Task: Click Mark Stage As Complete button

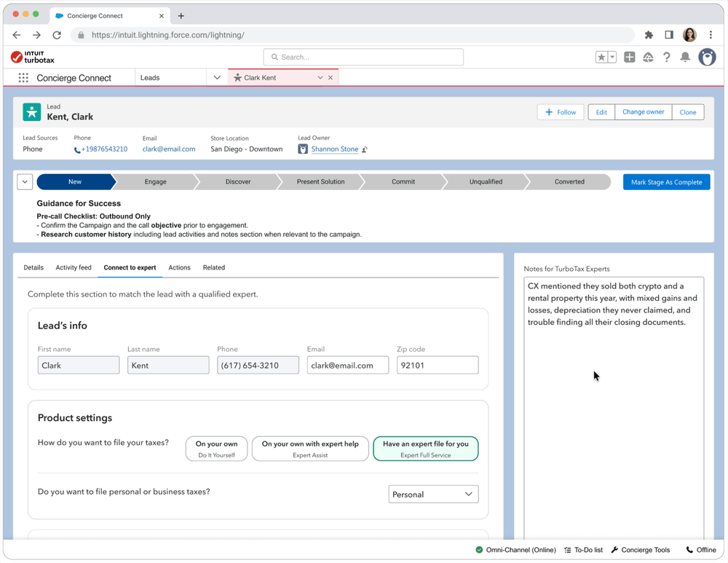Action: (666, 182)
